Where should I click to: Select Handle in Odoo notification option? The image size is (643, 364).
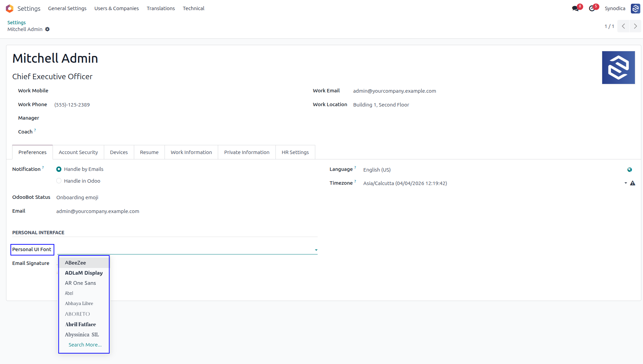[x=59, y=181]
